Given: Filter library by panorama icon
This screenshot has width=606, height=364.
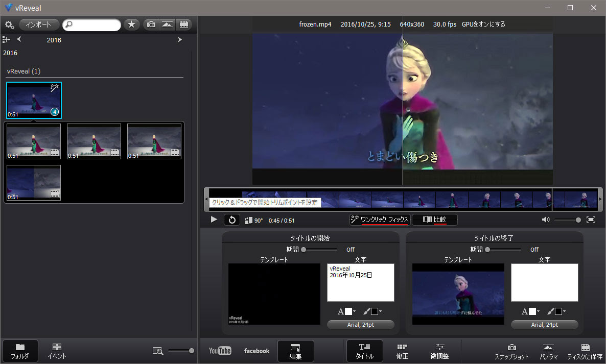Looking at the screenshot, I should point(168,25).
